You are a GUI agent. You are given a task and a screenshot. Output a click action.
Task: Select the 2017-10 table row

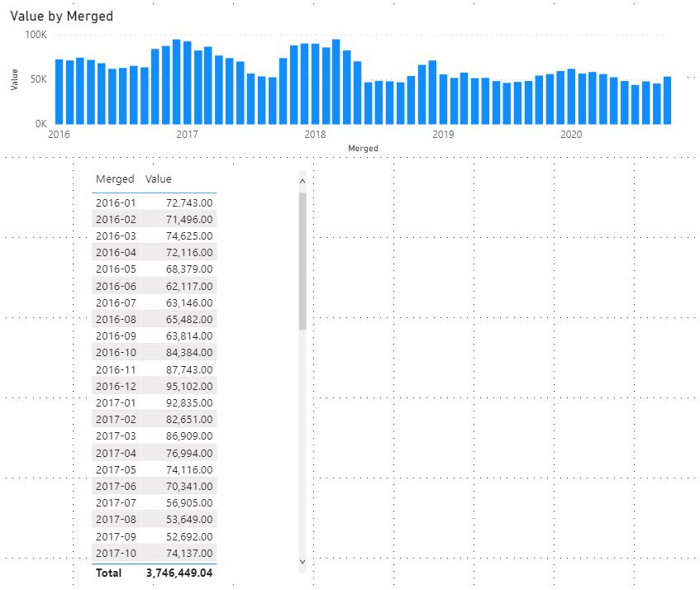154,553
